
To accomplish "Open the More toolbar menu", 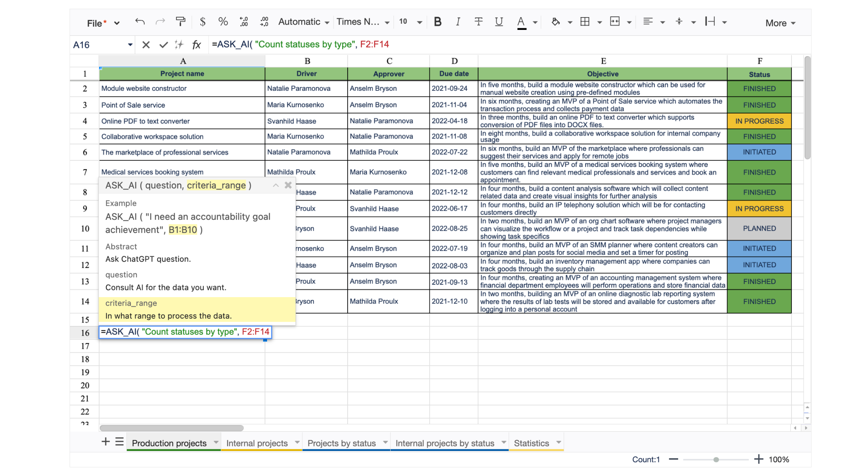I will [x=780, y=23].
